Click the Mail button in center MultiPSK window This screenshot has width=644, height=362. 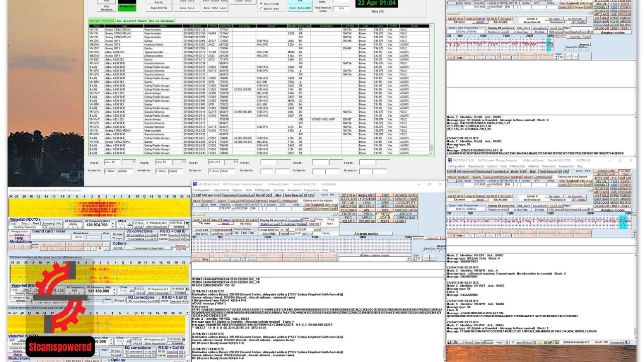(x=278, y=195)
